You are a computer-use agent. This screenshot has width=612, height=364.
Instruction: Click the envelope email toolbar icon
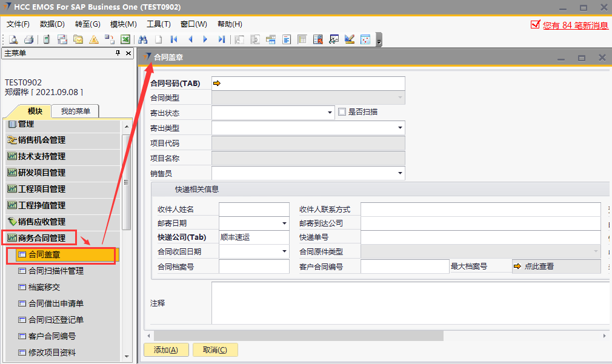(78, 39)
